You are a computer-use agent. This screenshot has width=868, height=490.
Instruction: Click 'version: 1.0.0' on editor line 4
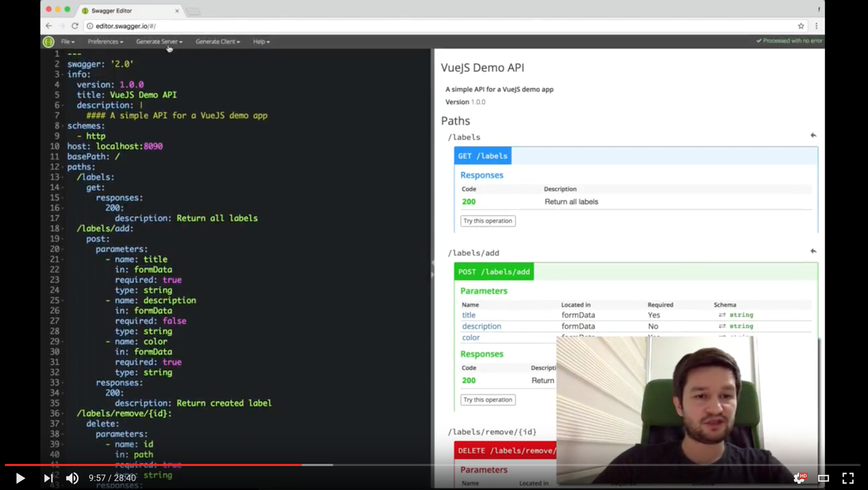[x=110, y=85]
